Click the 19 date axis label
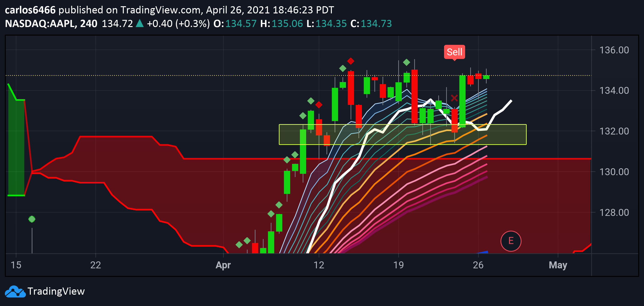 (398, 265)
